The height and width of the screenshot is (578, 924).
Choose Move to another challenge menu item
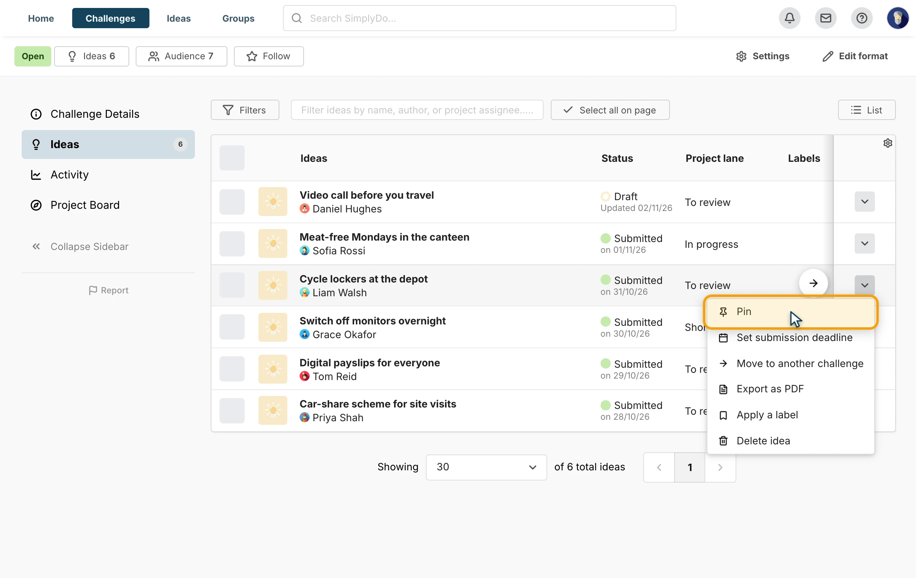click(x=790, y=363)
